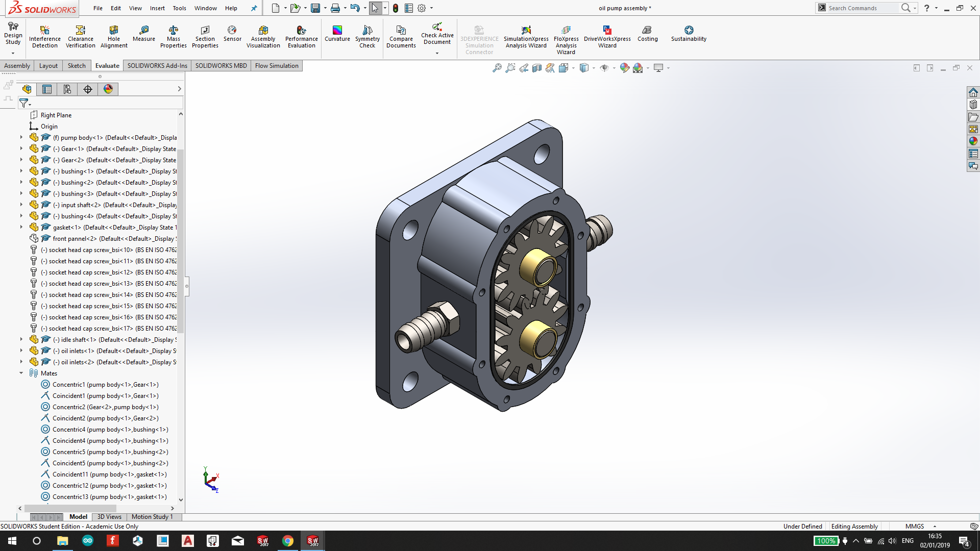The width and height of the screenshot is (980, 551).
Task: Open ConfigurationManager tab in feature panel
Action: coord(67,89)
